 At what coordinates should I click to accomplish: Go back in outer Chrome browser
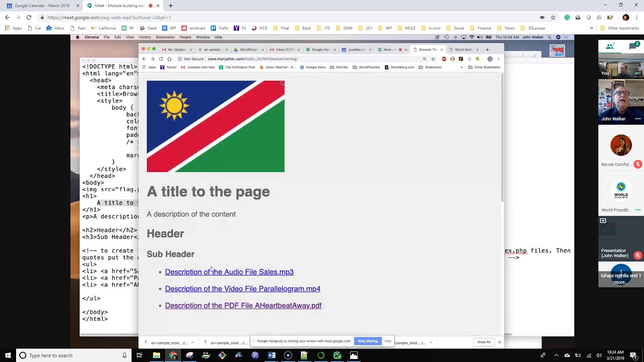pos(7,17)
